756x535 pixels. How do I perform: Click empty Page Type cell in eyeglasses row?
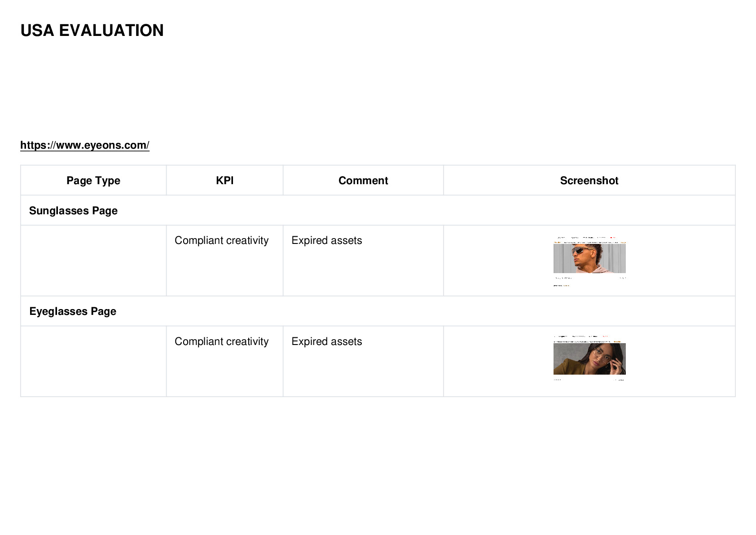(93, 361)
